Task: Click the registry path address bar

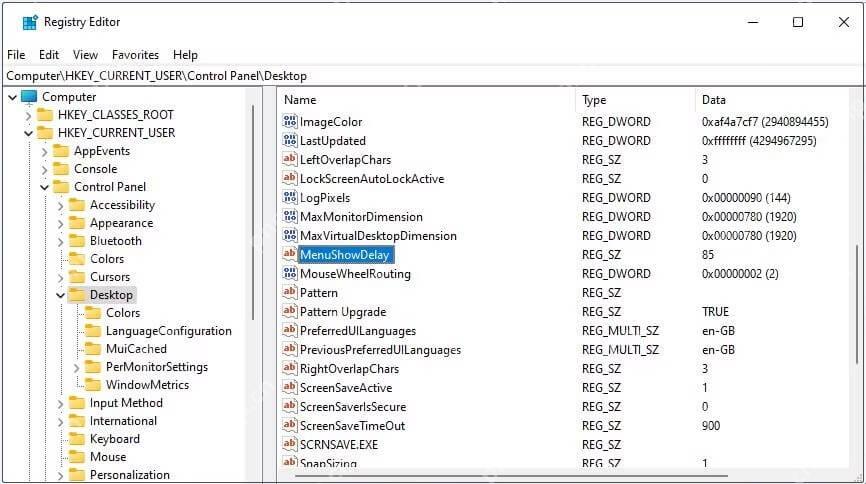Action: [x=433, y=76]
